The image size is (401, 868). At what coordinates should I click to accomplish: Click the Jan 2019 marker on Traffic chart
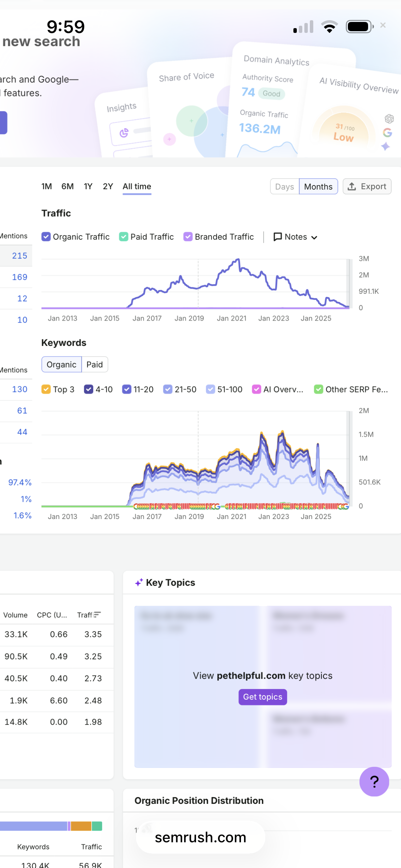[198, 284]
